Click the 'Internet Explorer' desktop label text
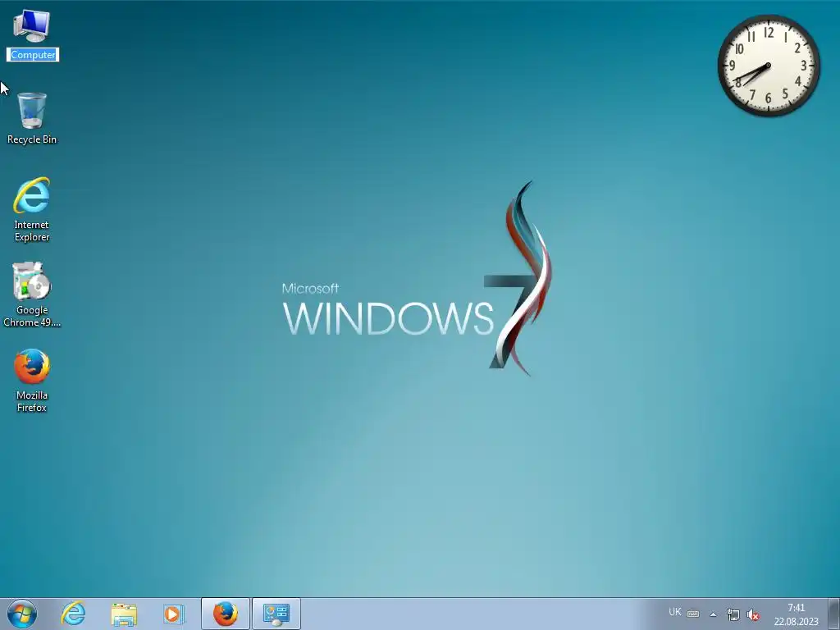 (32, 231)
